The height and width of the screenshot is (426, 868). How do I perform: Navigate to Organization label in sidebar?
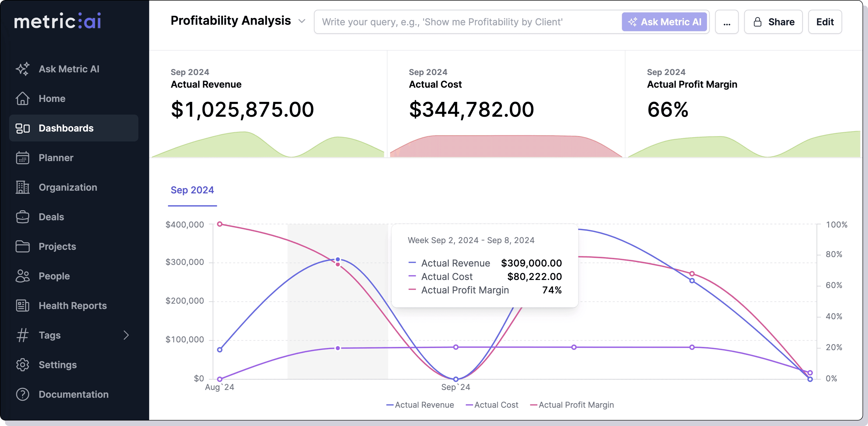click(x=68, y=187)
